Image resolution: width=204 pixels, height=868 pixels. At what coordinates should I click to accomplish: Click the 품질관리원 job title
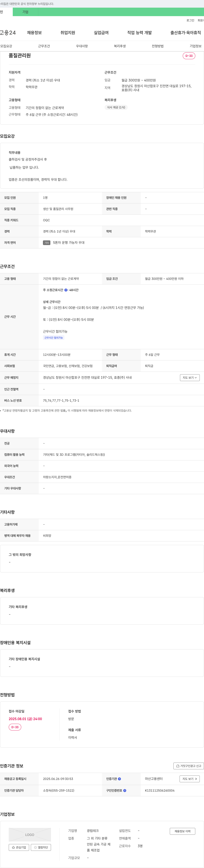[x=20, y=56]
